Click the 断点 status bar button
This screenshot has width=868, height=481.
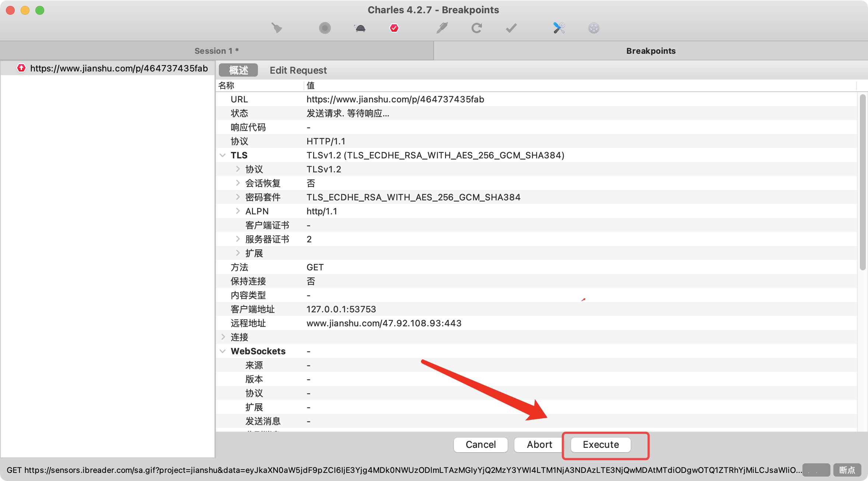point(847,470)
